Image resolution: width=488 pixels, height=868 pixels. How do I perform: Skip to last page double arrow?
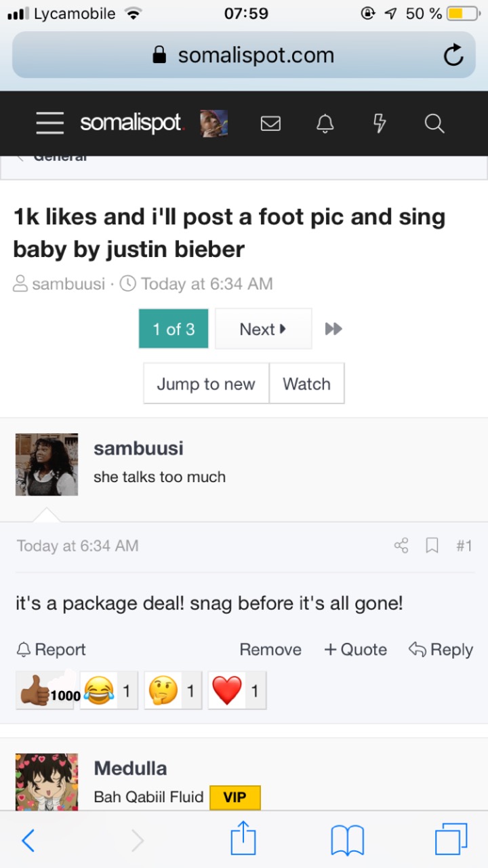pos(333,329)
